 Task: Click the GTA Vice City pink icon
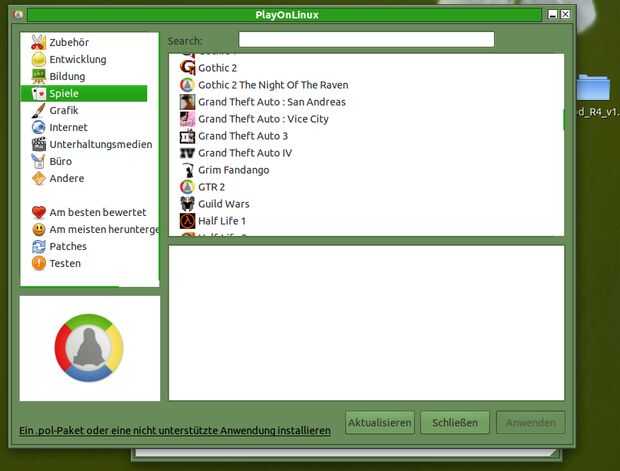pyautogui.click(x=187, y=119)
